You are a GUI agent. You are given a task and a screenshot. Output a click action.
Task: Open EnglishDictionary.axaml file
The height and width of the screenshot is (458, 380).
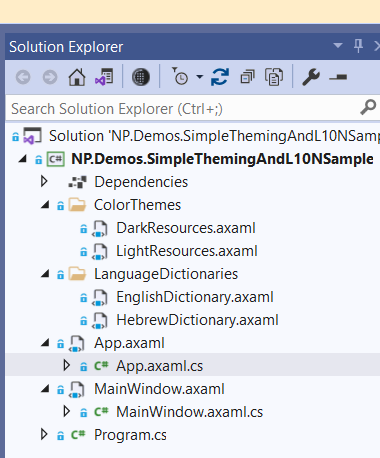(x=195, y=297)
